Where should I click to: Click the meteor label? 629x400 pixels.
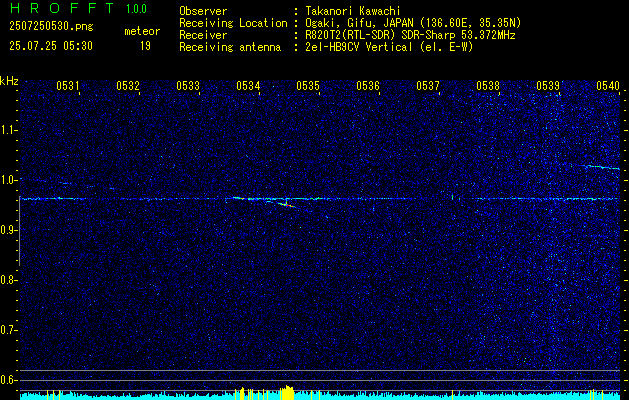tap(142, 31)
